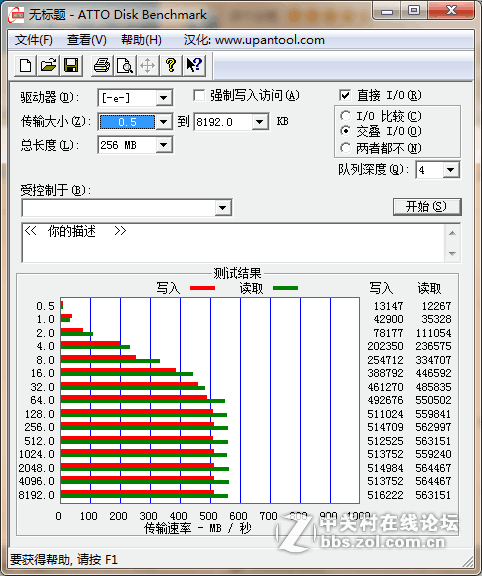
Task: Open the 文件(F) menu
Action: click(x=33, y=40)
